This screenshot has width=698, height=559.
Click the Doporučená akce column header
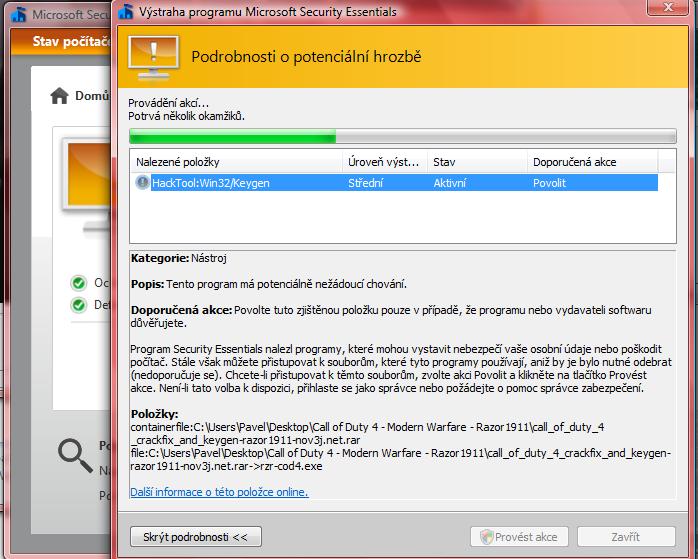592,162
